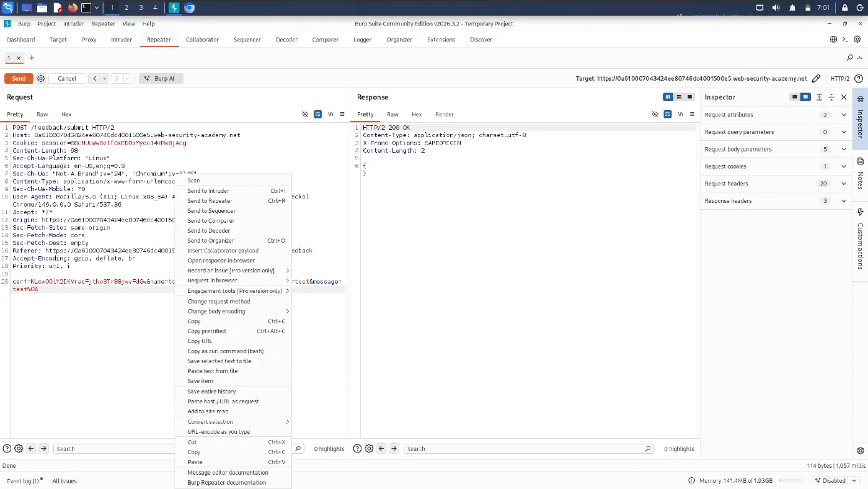Open terminal from the taskbar
This screenshot has height=489, width=868.
87,7
